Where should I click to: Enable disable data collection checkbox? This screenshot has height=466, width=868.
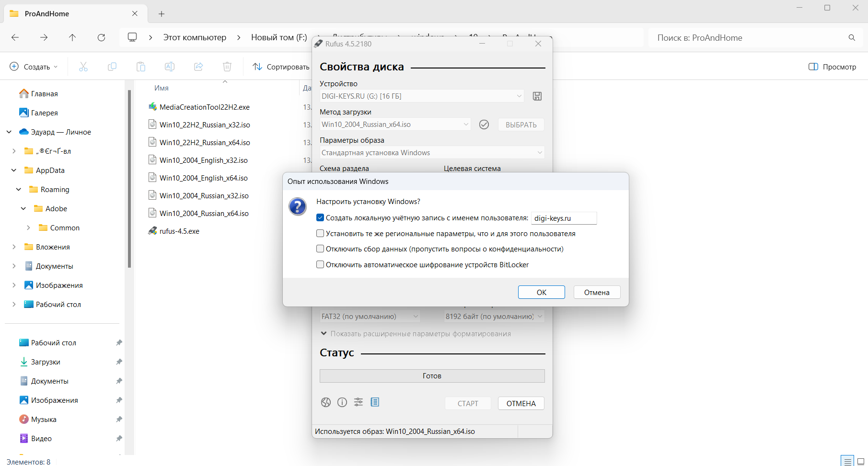pos(320,249)
